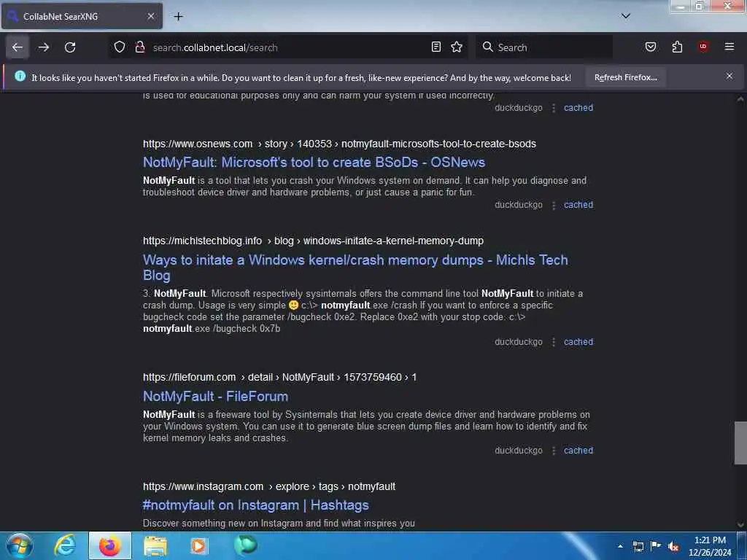747x560 pixels.
Task: Open the cached link for the FileForum result
Action: coord(578,451)
